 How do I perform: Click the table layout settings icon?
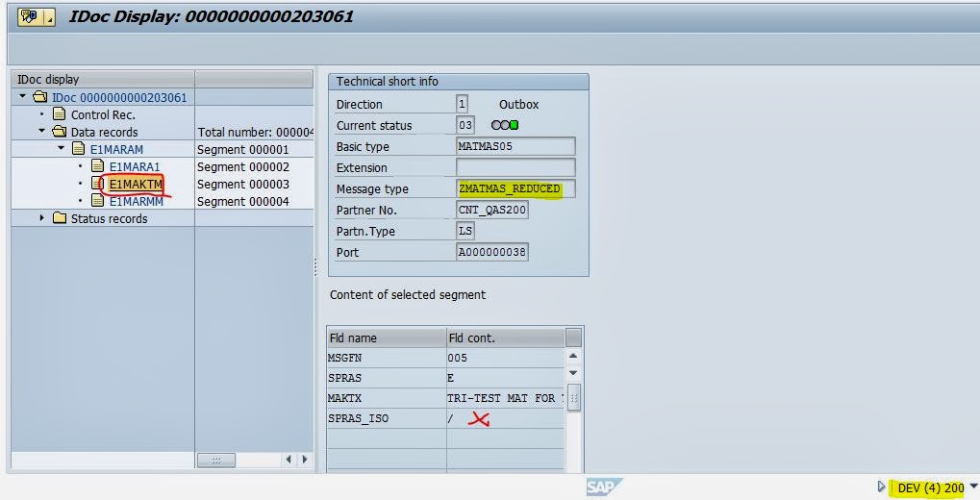click(573, 337)
